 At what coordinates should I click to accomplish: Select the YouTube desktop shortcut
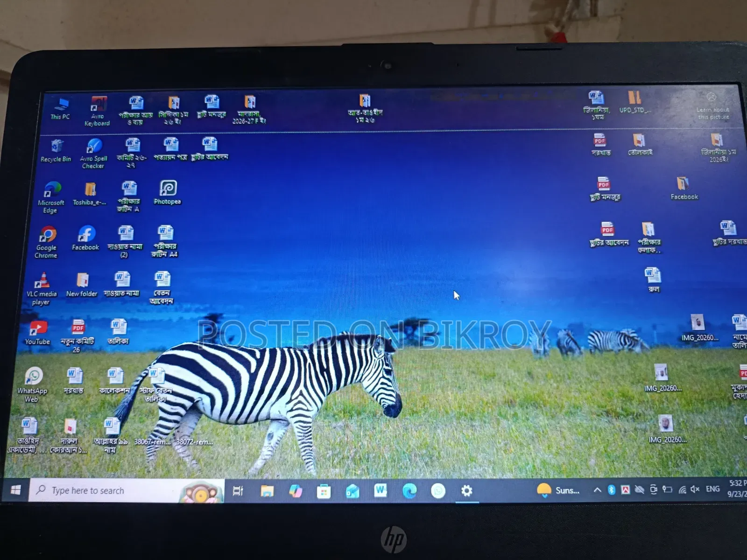pyautogui.click(x=37, y=333)
